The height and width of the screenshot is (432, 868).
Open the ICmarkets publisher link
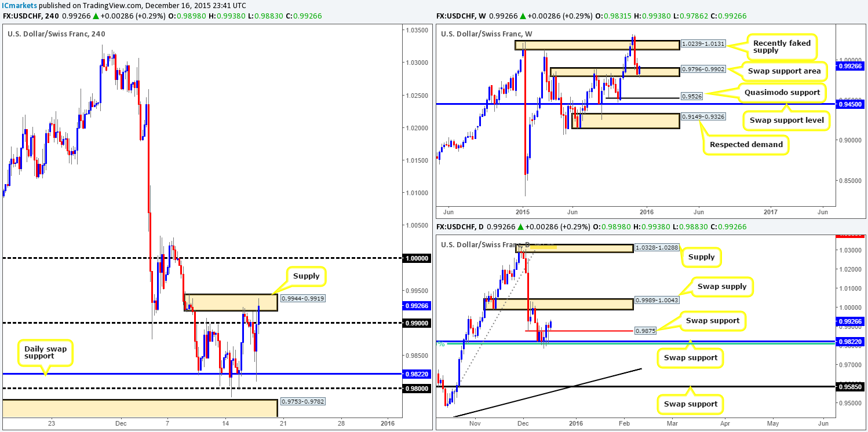click(19, 5)
